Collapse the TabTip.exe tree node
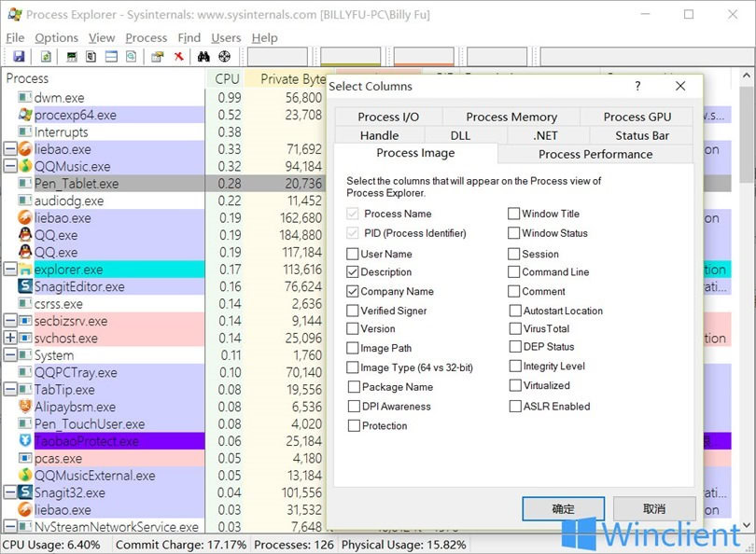Viewport: 756px width, 554px height. [10, 389]
